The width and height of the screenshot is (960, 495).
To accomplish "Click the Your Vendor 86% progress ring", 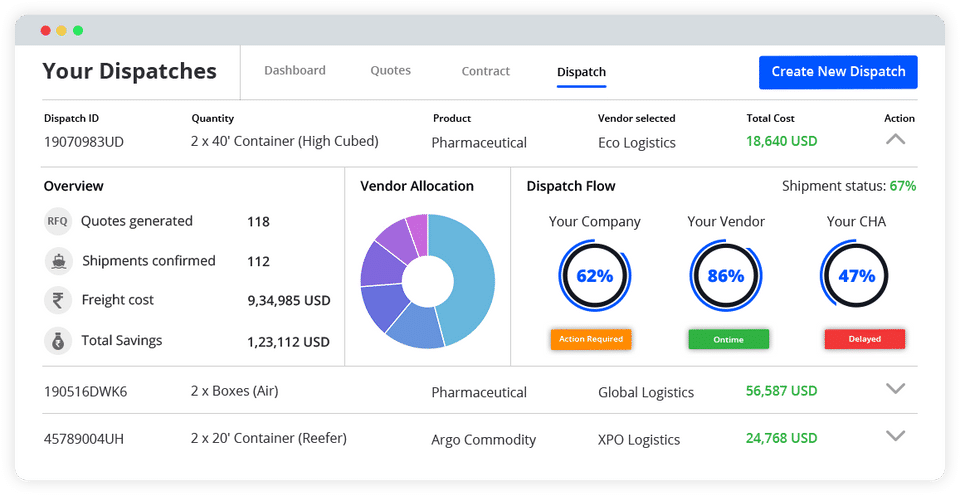I will (x=726, y=276).
